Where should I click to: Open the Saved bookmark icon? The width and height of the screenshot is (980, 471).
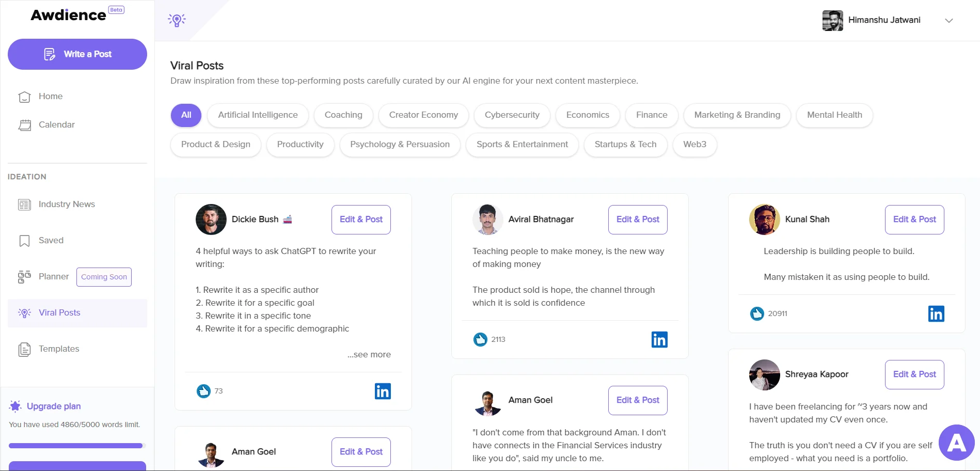(x=24, y=240)
